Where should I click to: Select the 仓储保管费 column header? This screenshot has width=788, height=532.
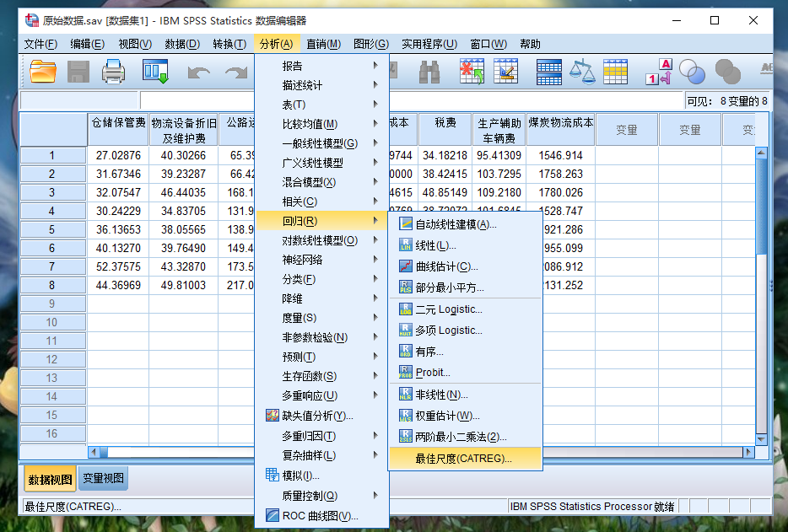(118, 130)
